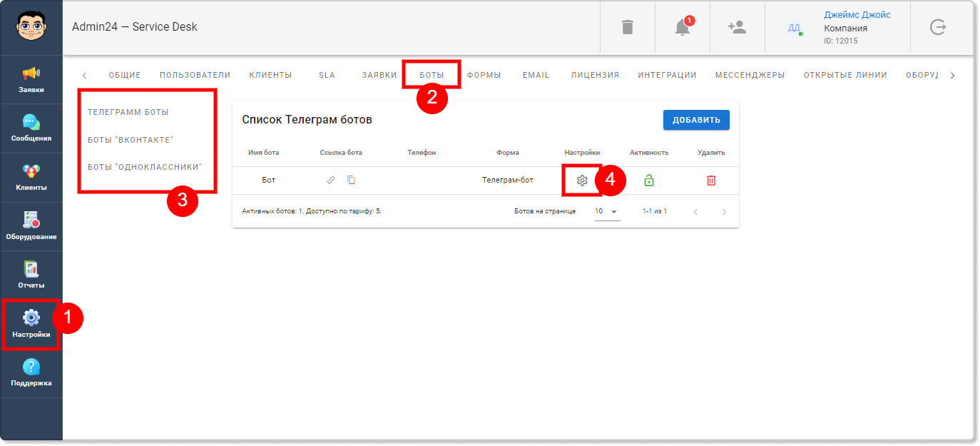Open the Заявки section in sidebar
The height and width of the screenshot is (446, 980).
coord(31,80)
